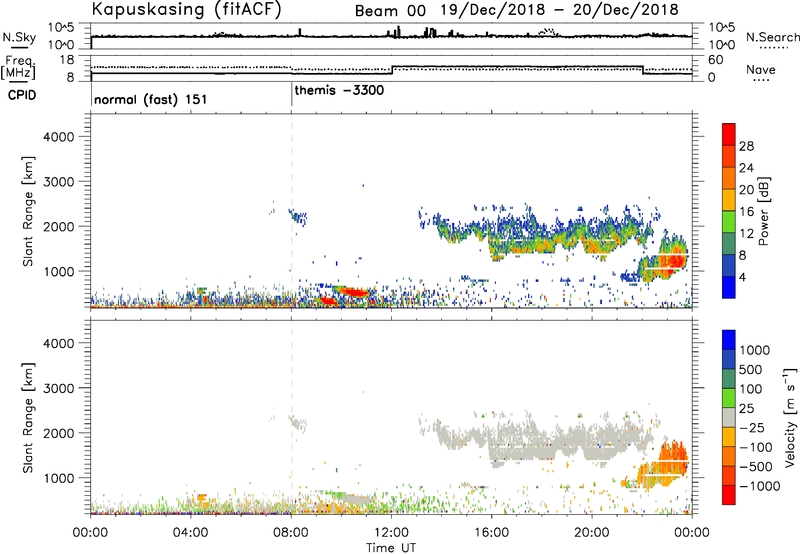The image size is (800, 554).
Task: Click the '18' frequency axis tick label
Action: 66,60
